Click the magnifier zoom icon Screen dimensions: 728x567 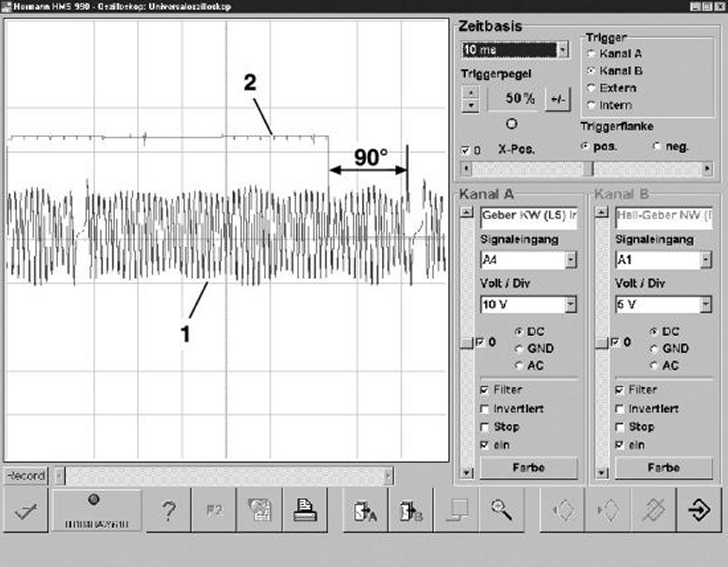[x=502, y=510]
